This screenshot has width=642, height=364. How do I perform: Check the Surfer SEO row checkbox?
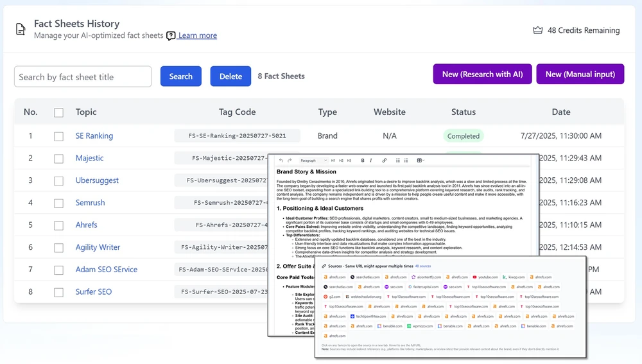[58, 292]
